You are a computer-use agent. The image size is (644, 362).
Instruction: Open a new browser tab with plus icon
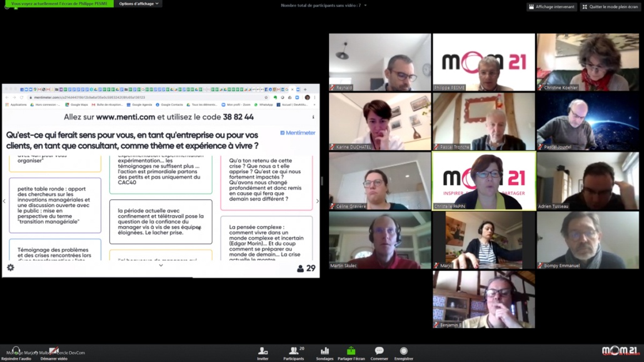click(304, 89)
